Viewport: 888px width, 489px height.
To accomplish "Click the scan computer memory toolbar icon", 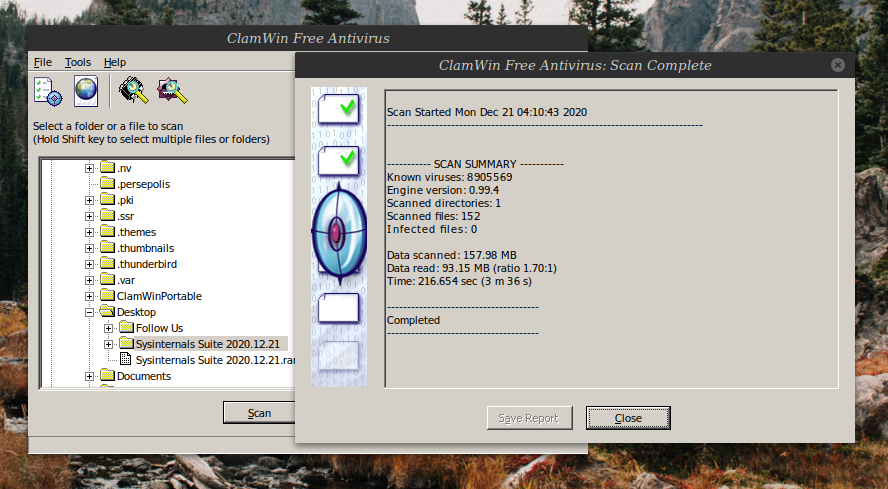I will (x=133, y=91).
